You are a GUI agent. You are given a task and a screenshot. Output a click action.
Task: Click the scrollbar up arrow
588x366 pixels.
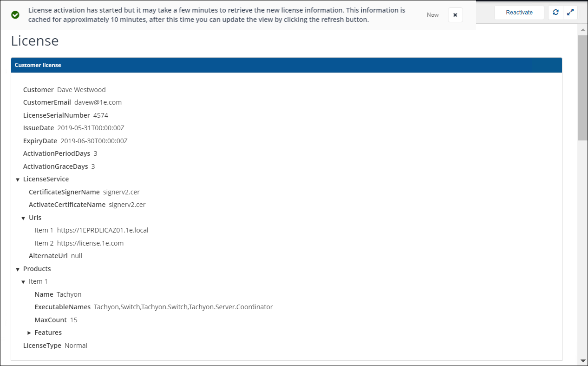(582, 30)
